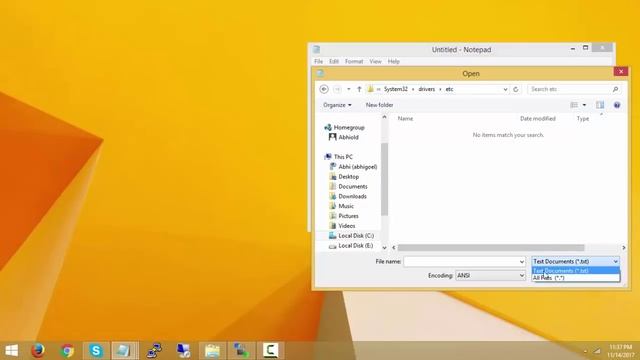The height and width of the screenshot is (360, 640).
Task: Click etc in the address bar
Action: tap(449, 89)
